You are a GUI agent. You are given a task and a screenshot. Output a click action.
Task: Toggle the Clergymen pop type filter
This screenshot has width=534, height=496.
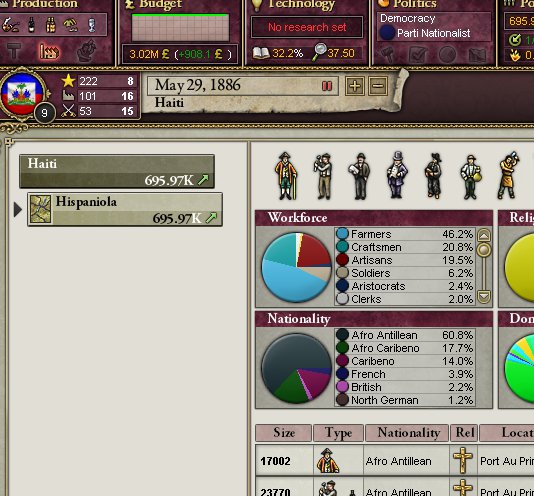(x=434, y=176)
